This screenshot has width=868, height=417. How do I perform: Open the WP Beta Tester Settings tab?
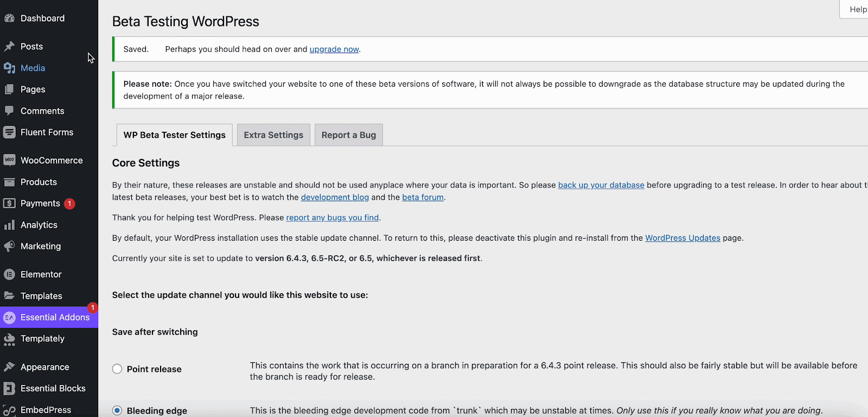tap(175, 135)
